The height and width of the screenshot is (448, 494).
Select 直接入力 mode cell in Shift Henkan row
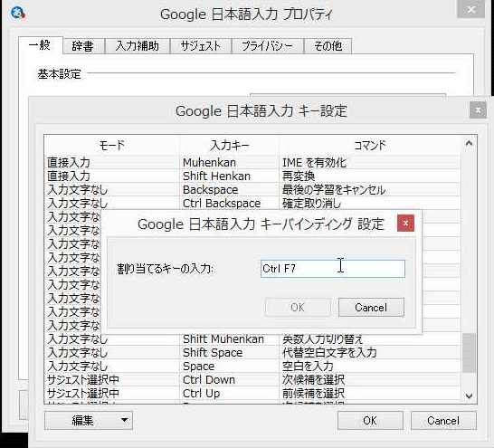(x=112, y=176)
